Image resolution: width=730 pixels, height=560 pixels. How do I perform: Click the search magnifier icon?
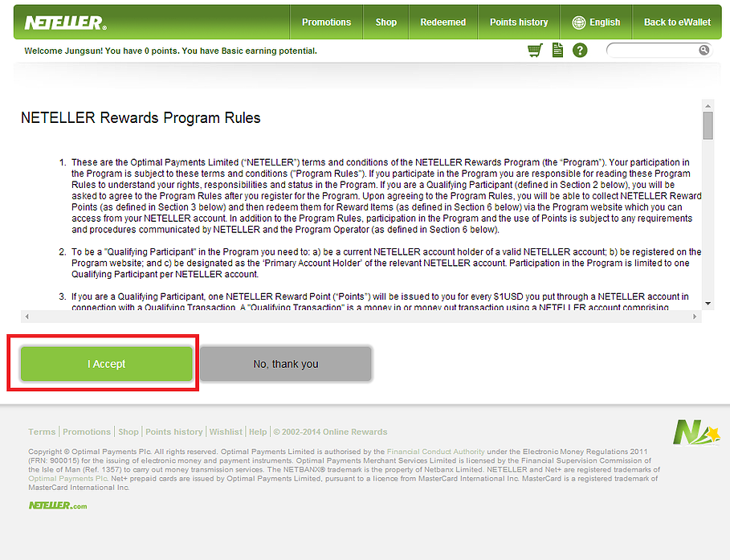click(704, 50)
